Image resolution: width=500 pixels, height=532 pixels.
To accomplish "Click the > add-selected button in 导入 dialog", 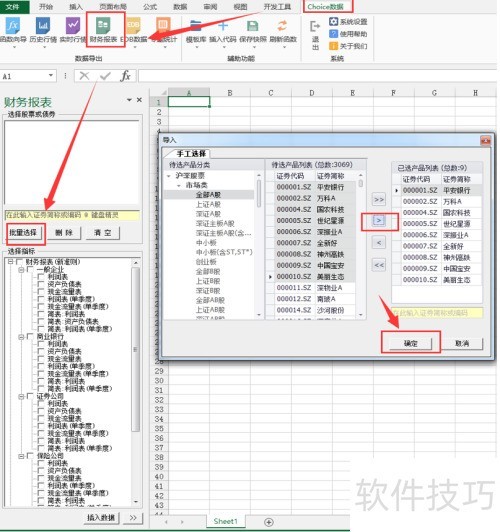I will [x=379, y=221].
